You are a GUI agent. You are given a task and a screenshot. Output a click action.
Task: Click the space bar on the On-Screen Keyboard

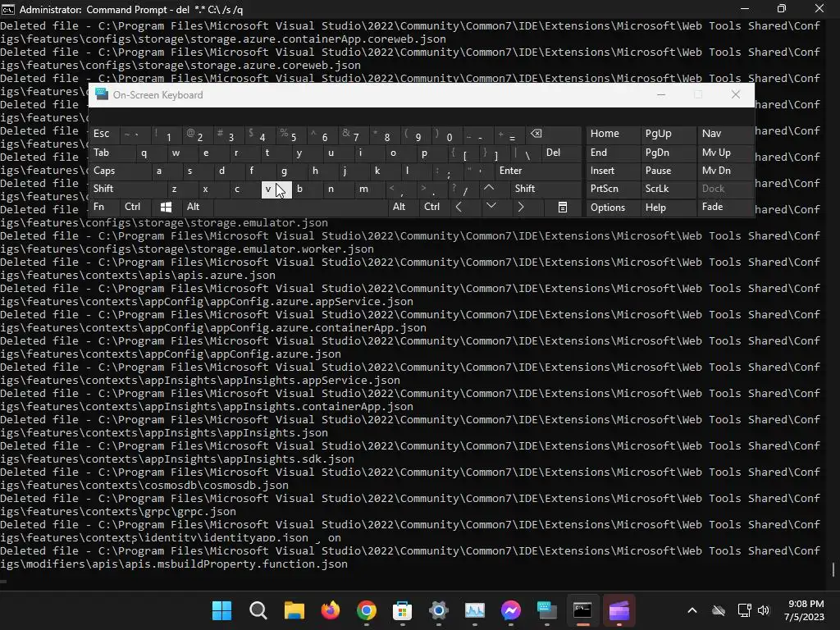300,207
